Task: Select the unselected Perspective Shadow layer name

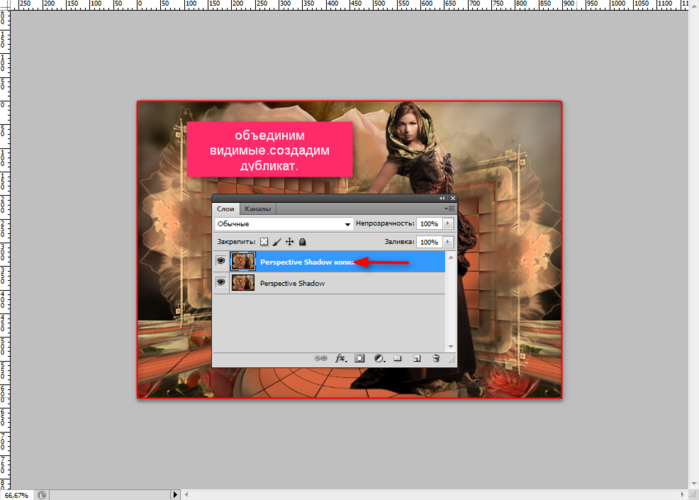Action: (292, 283)
